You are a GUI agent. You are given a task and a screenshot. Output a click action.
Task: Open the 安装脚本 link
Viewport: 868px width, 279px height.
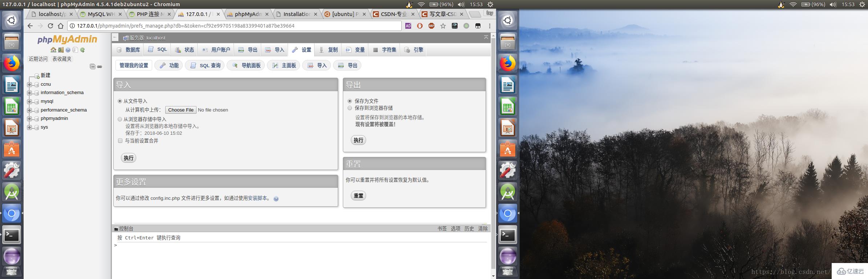[257, 198]
